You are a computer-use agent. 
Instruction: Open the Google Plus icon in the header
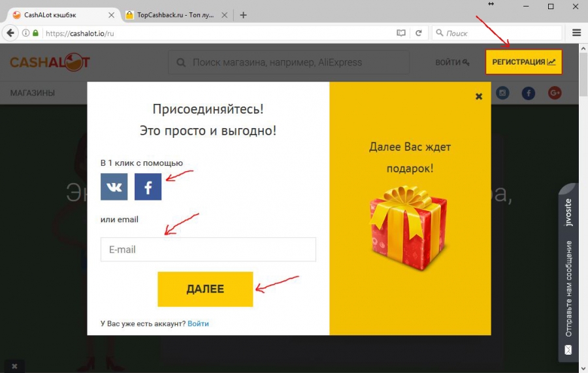coord(555,93)
